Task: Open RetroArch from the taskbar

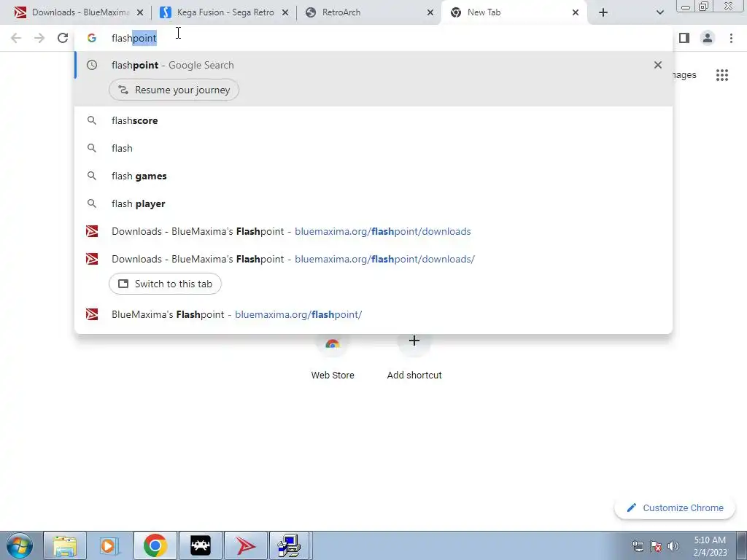Action: point(201,545)
